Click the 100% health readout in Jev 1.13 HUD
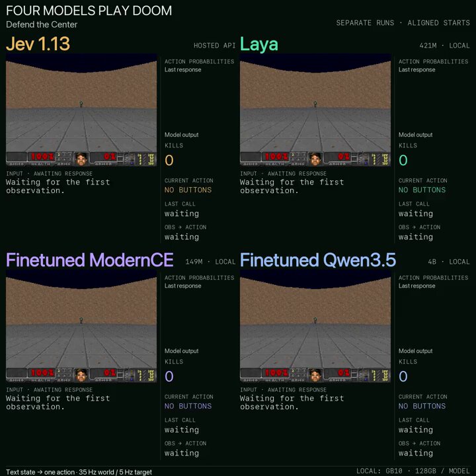 (42, 157)
